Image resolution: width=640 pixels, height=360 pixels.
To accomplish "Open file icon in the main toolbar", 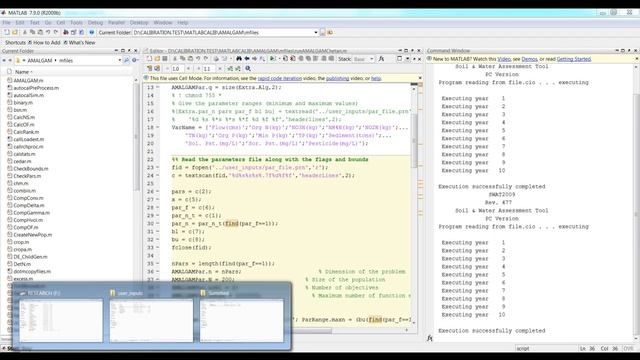I will point(15,32).
